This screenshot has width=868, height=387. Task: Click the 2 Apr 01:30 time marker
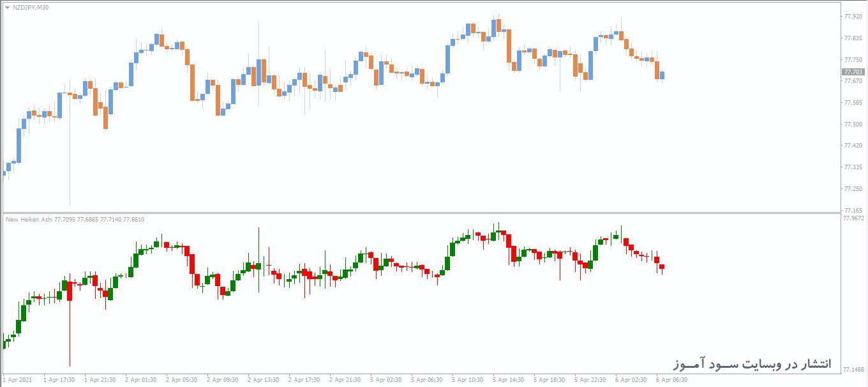[141, 380]
